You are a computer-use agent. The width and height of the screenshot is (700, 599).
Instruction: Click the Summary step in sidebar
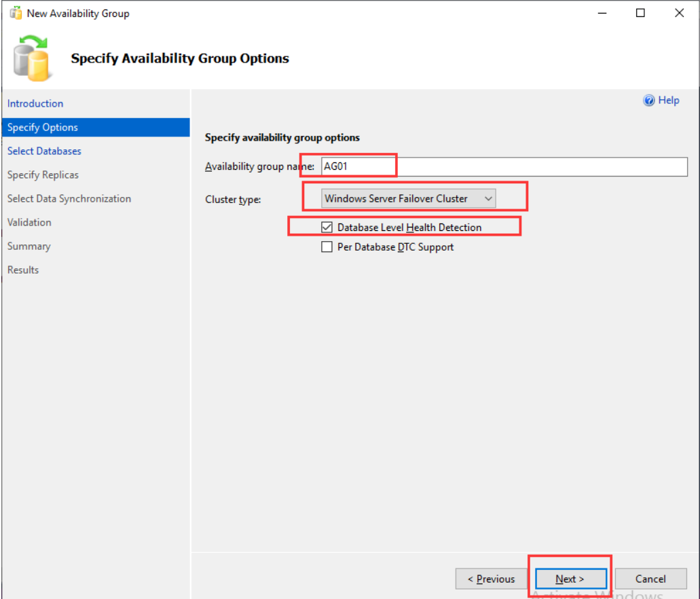pyautogui.click(x=29, y=246)
